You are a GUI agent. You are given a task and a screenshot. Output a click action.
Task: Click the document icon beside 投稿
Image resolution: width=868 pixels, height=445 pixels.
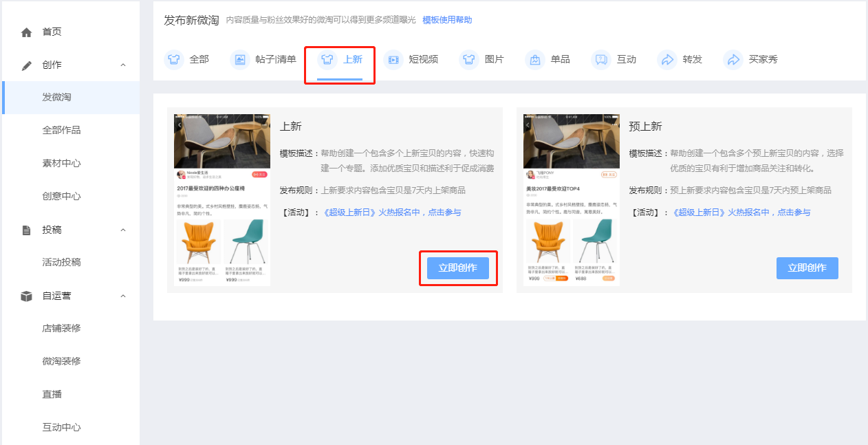(x=27, y=230)
